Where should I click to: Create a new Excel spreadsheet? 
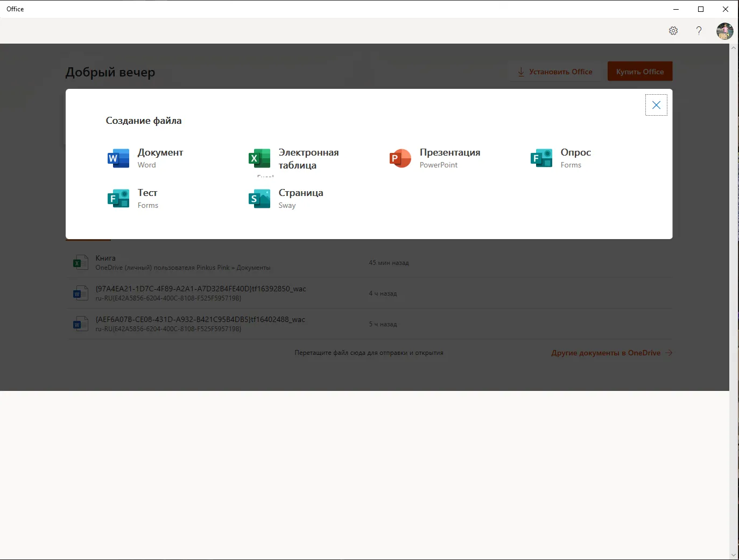(x=294, y=159)
